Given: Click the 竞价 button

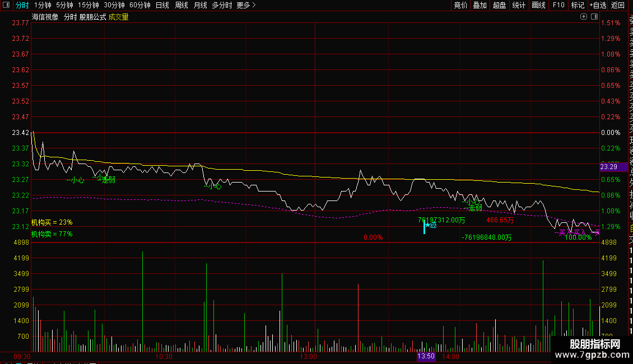Looking at the screenshot, I should 460,5.
